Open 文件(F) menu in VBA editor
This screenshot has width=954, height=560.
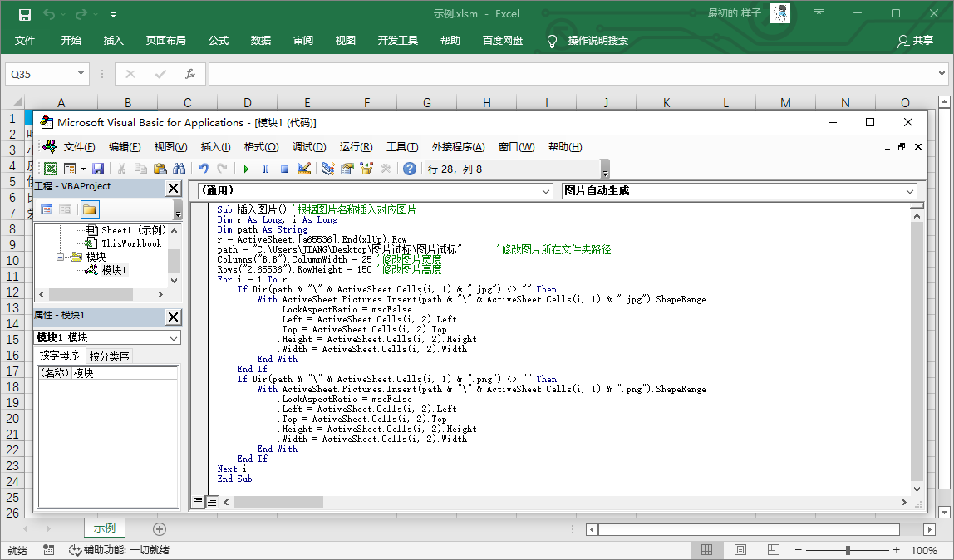pos(79,147)
